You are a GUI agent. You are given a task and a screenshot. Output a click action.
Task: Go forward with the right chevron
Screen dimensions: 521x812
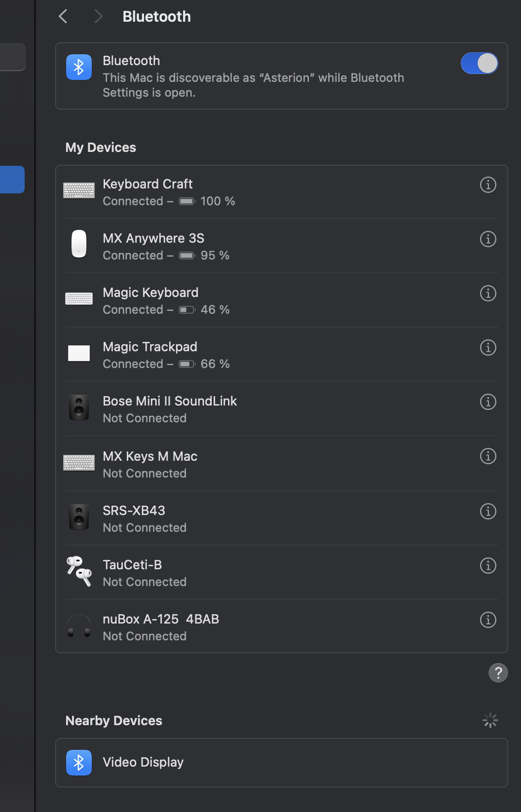pyautogui.click(x=98, y=16)
